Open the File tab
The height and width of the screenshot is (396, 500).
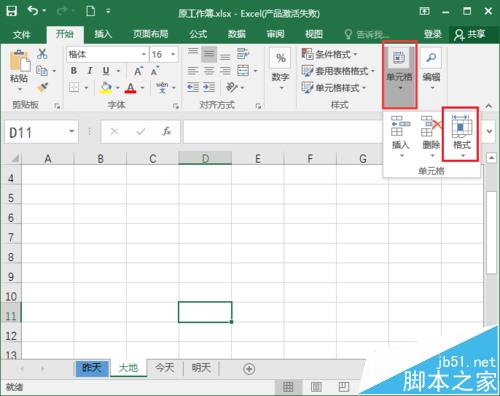22,34
